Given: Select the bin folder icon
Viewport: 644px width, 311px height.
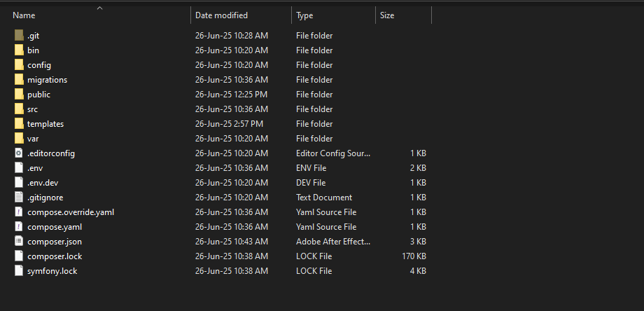Looking at the screenshot, I should click(x=19, y=50).
